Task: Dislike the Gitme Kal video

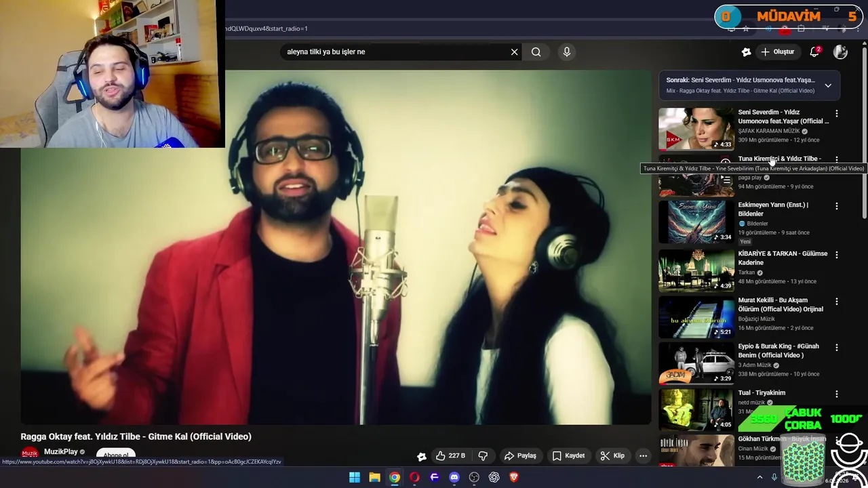Action: (x=483, y=455)
